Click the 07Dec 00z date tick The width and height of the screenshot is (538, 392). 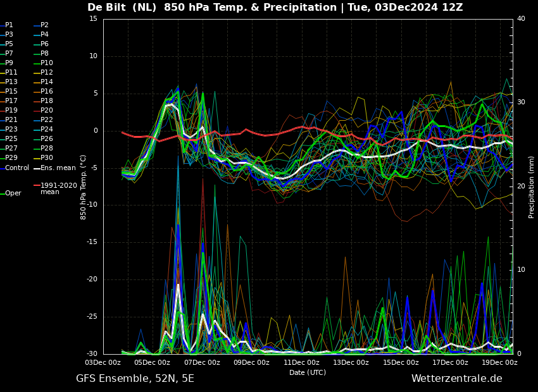pos(202,362)
